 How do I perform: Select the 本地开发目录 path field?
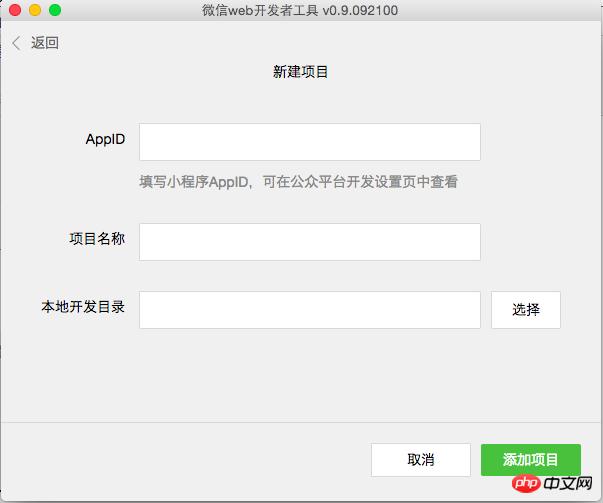click(x=309, y=310)
